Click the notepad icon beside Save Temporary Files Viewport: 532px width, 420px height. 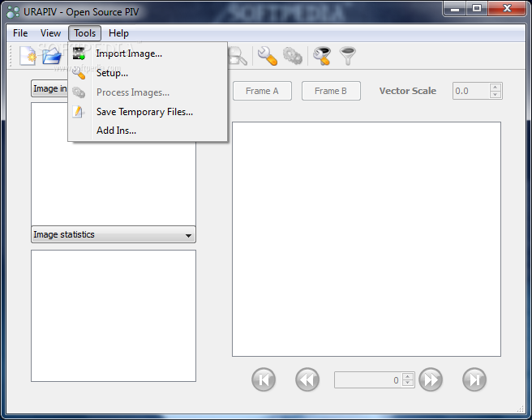point(78,112)
